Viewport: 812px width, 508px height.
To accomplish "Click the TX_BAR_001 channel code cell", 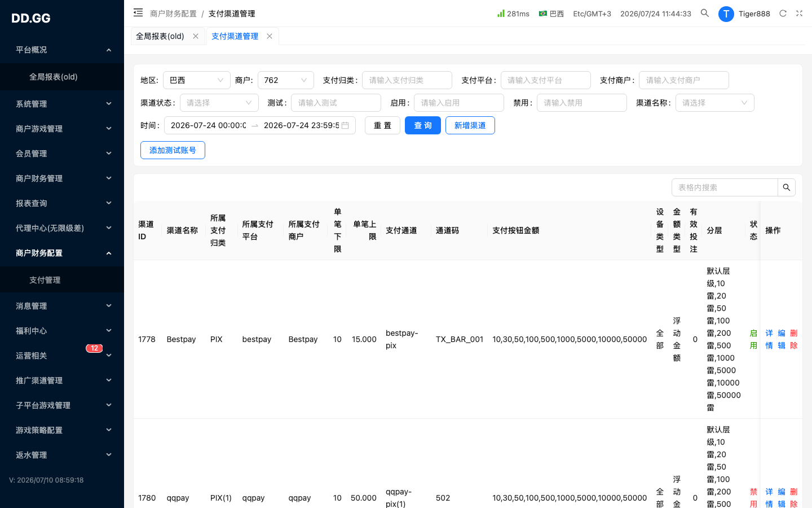I will click(x=460, y=339).
